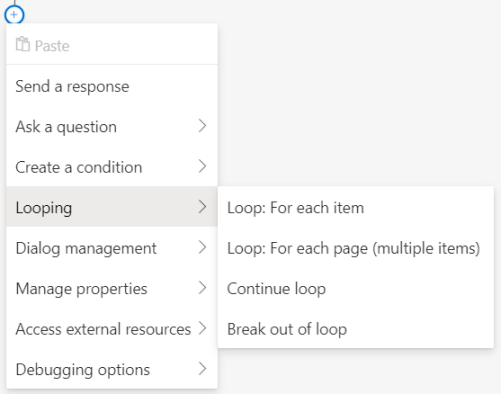This screenshot has width=501, height=394.
Task: Choose Send a response
Action: coord(112,86)
